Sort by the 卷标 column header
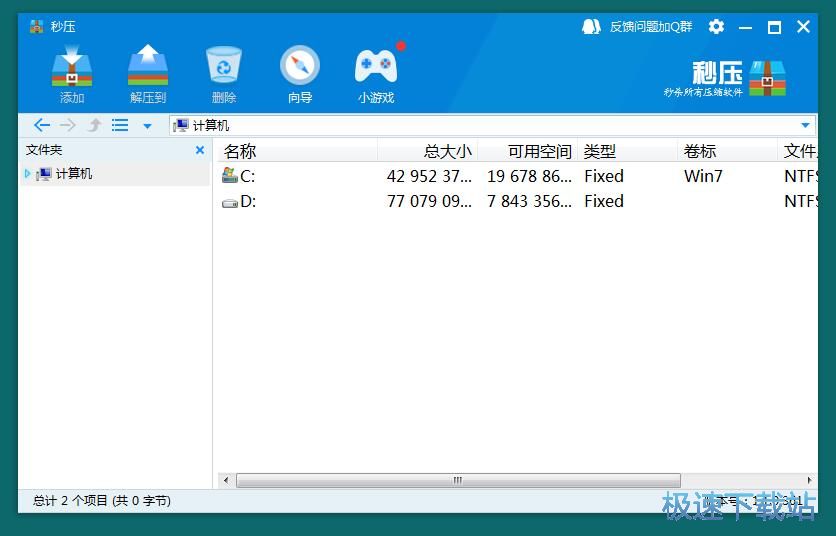Viewport: 836px width, 536px height. tap(727, 151)
